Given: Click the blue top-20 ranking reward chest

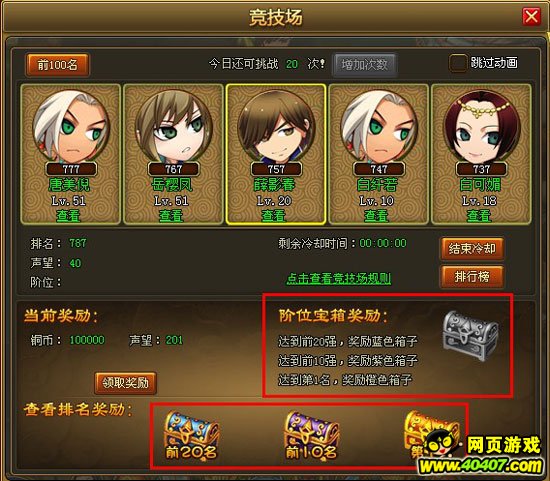Looking at the screenshot, I should click(191, 436).
